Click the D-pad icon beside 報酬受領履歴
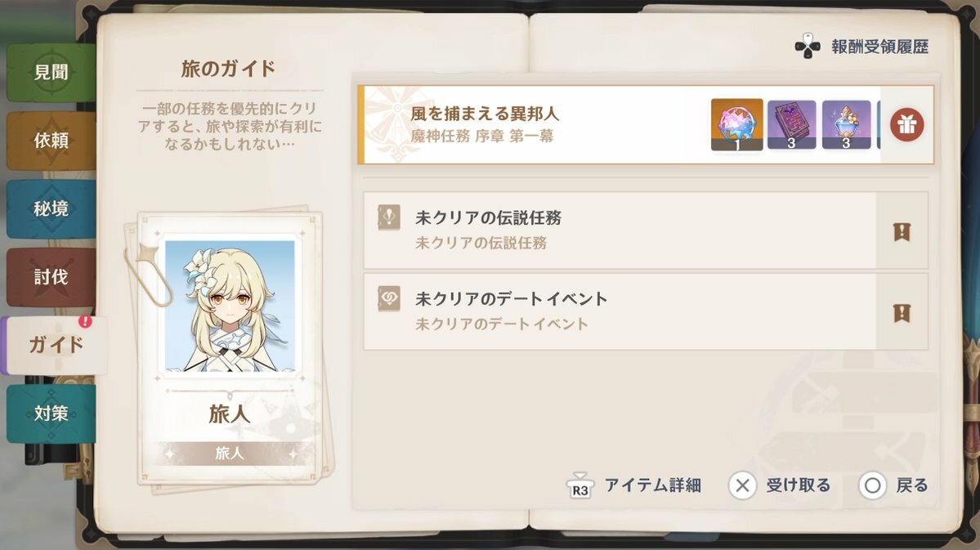 tap(808, 47)
